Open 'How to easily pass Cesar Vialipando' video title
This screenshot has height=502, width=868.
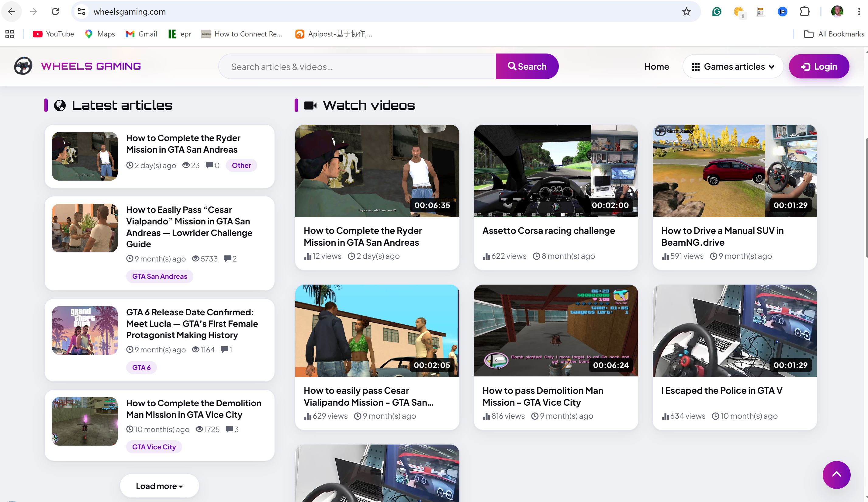tap(368, 396)
